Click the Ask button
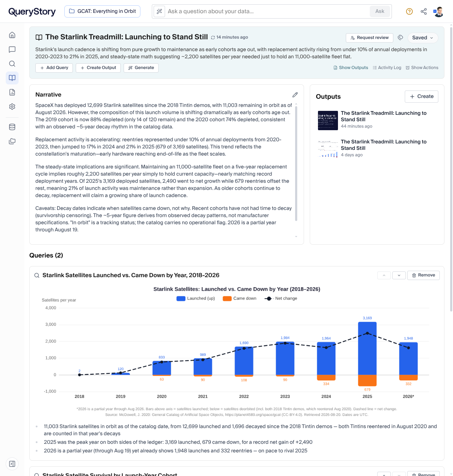This screenshot has height=476, width=453. (x=380, y=11)
